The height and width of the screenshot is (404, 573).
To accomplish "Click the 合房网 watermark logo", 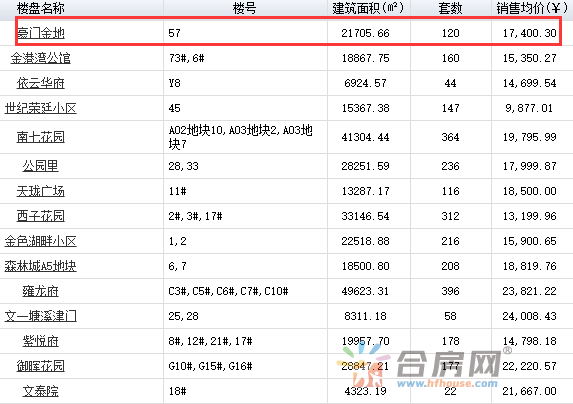I will (x=424, y=366).
